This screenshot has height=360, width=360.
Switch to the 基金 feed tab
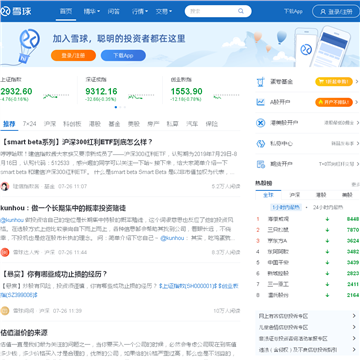coord(114,124)
